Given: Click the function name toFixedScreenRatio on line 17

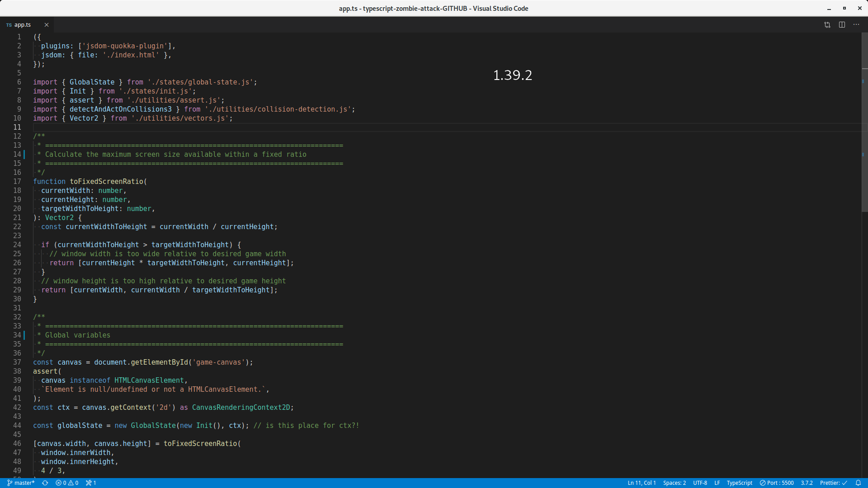Looking at the screenshot, I should [106, 182].
